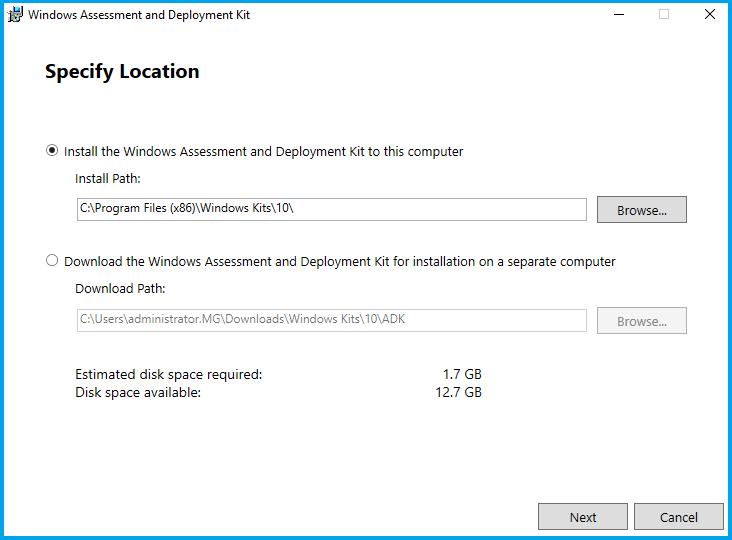Select the download for separate computer radio button
732x540 pixels.
click(52, 261)
